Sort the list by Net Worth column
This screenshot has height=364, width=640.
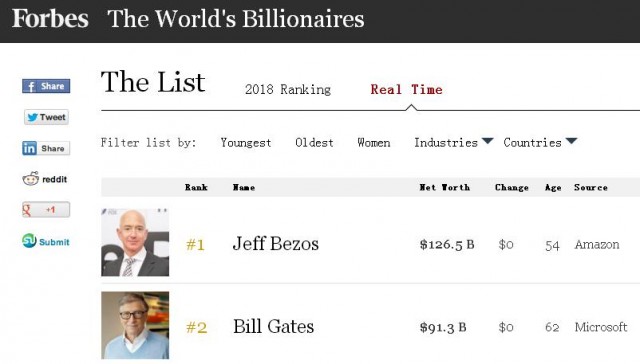(x=444, y=187)
